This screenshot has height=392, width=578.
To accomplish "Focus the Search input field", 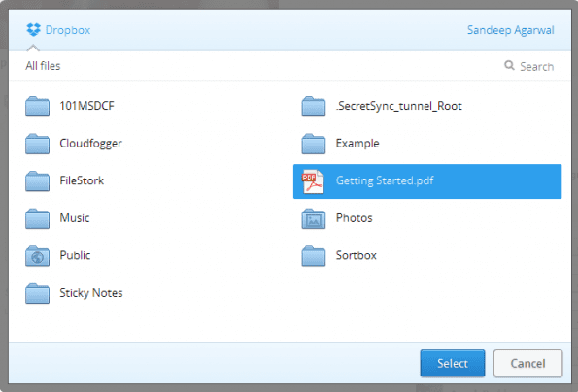I will click(536, 67).
